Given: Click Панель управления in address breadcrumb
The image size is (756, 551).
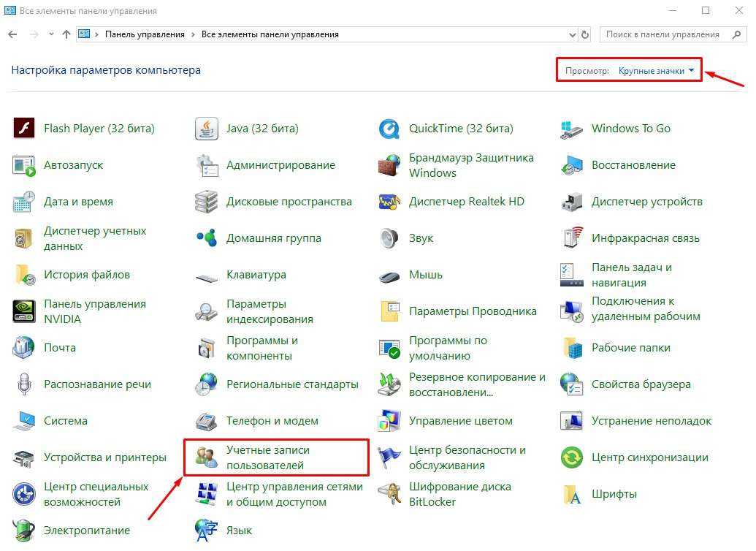Looking at the screenshot, I should click(x=146, y=34).
